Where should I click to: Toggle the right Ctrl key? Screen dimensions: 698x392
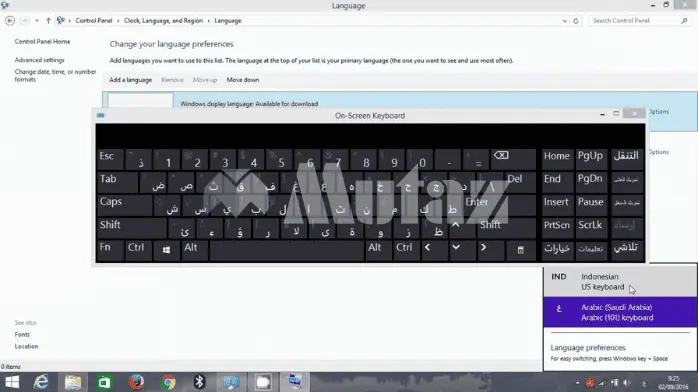pyautogui.click(x=406, y=251)
